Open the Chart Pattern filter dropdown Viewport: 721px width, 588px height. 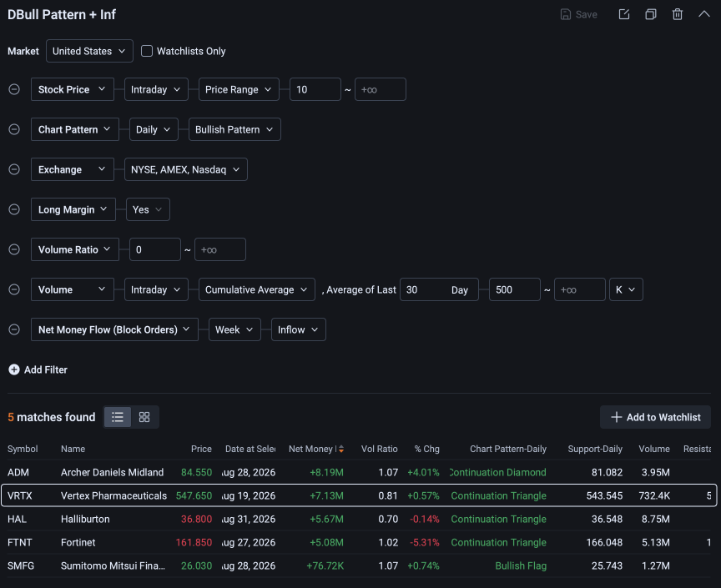coord(74,129)
